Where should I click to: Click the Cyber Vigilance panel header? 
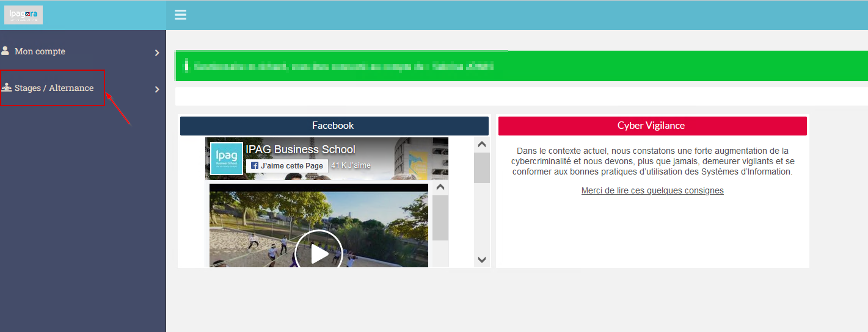coord(652,126)
